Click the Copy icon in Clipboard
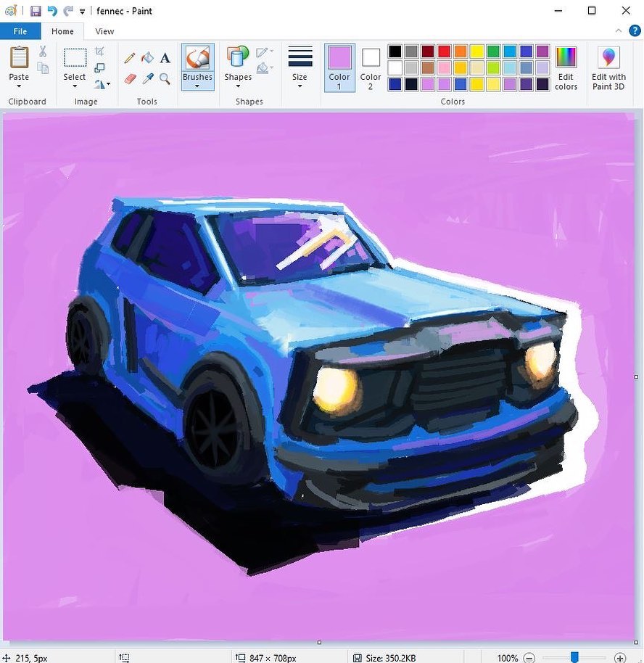Image resolution: width=644 pixels, height=663 pixels. tap(43, 67)
